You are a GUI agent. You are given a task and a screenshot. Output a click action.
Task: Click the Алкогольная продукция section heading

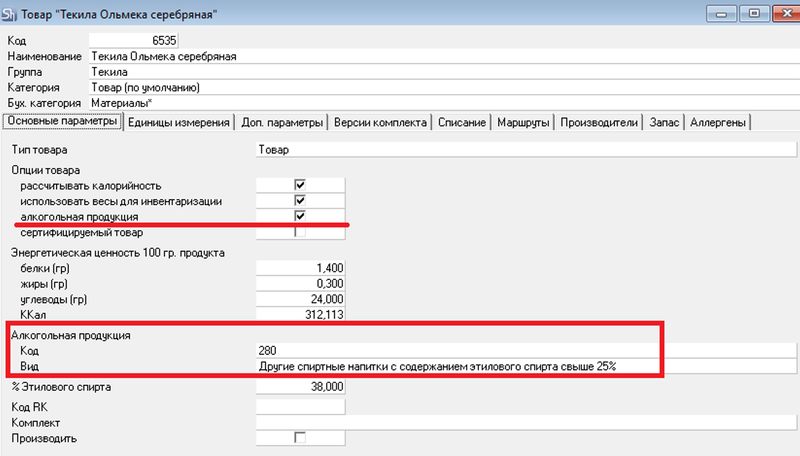pos(70,335)
